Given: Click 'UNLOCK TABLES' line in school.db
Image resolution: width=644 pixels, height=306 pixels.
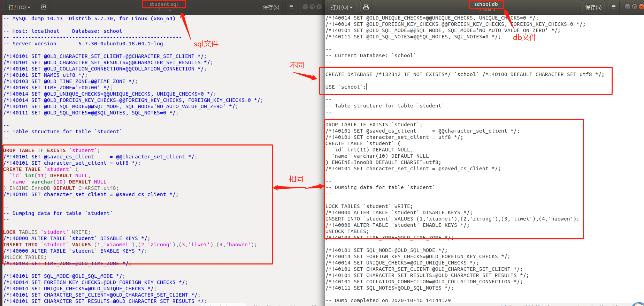Looking at the screenshot, I should click(347, 231).
